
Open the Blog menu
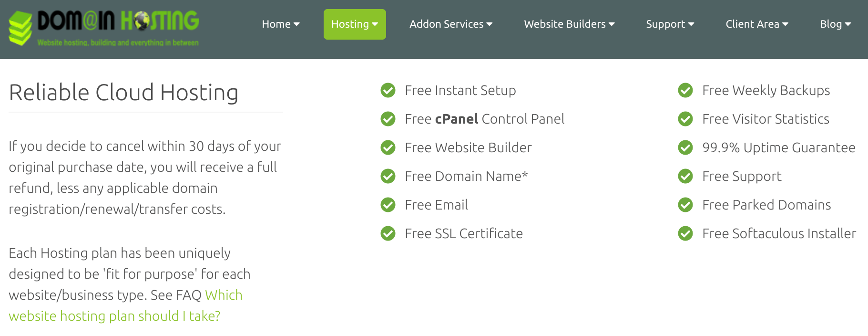click(x=835, y=24)
